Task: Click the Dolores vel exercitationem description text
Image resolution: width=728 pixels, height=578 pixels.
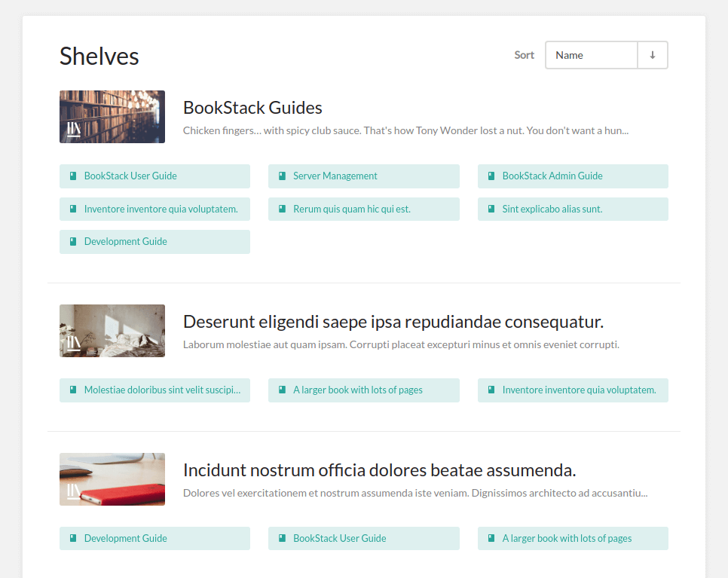Action: [415, 493]
